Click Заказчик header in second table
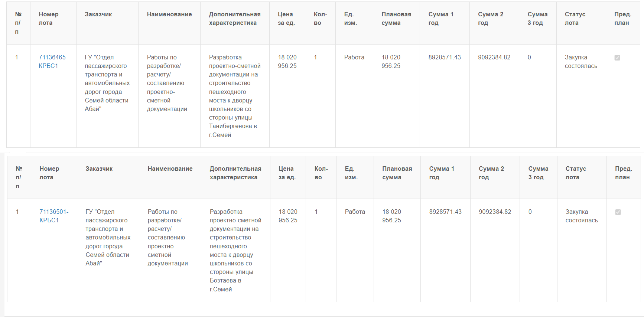 [99, 169]
